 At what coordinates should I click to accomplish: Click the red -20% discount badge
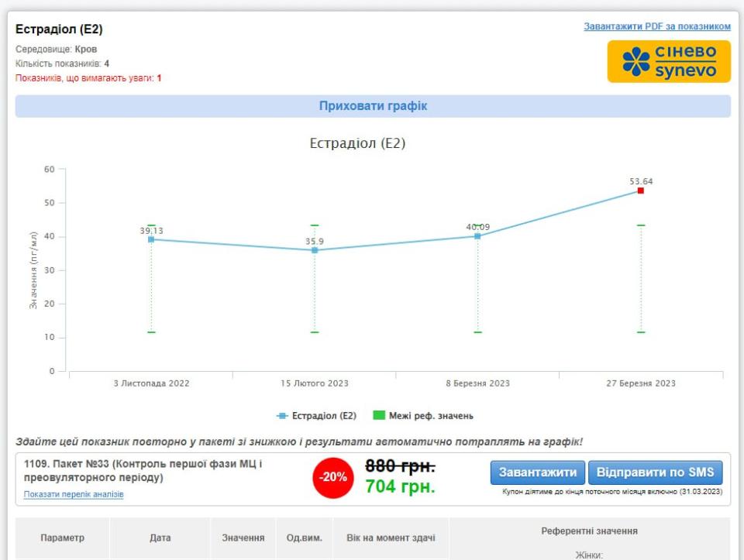point(332,477)
